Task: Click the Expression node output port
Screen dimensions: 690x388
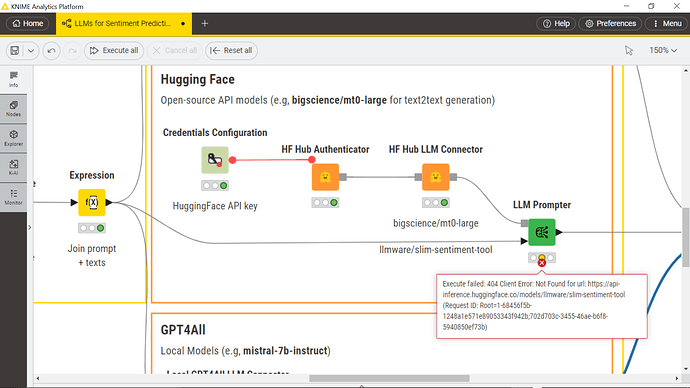Action: tap(109, 202)
